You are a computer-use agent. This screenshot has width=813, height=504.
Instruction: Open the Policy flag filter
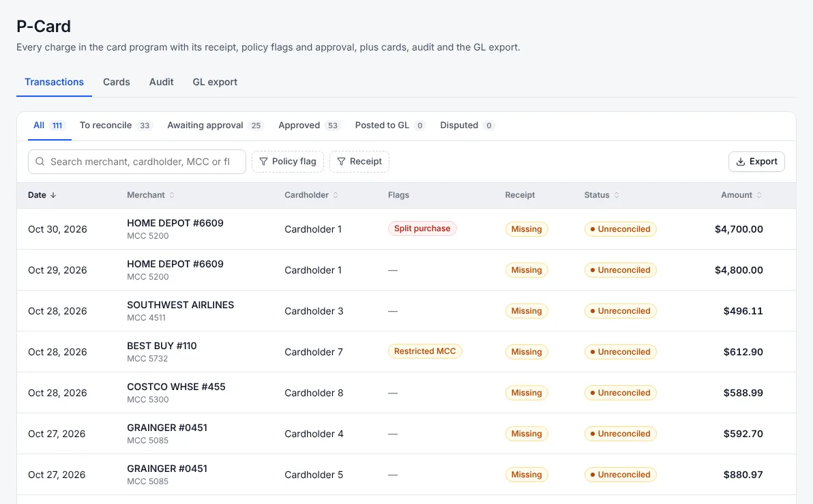point(288,162)
